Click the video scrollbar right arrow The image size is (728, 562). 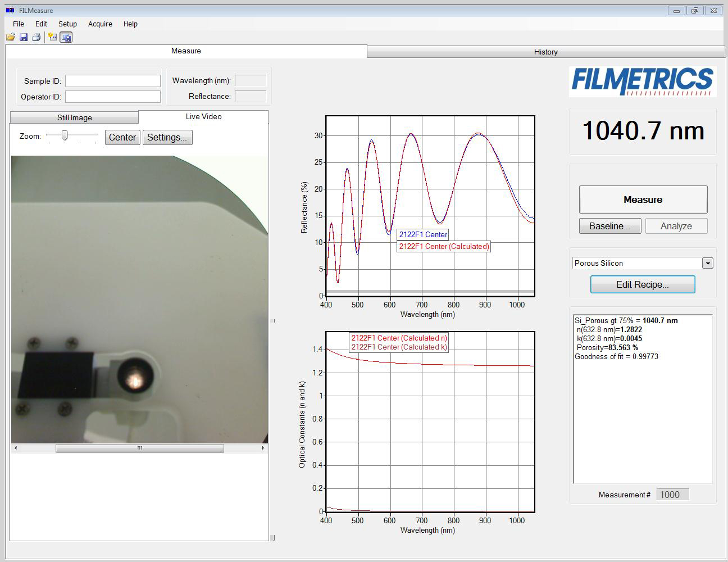tap(263, 448)
